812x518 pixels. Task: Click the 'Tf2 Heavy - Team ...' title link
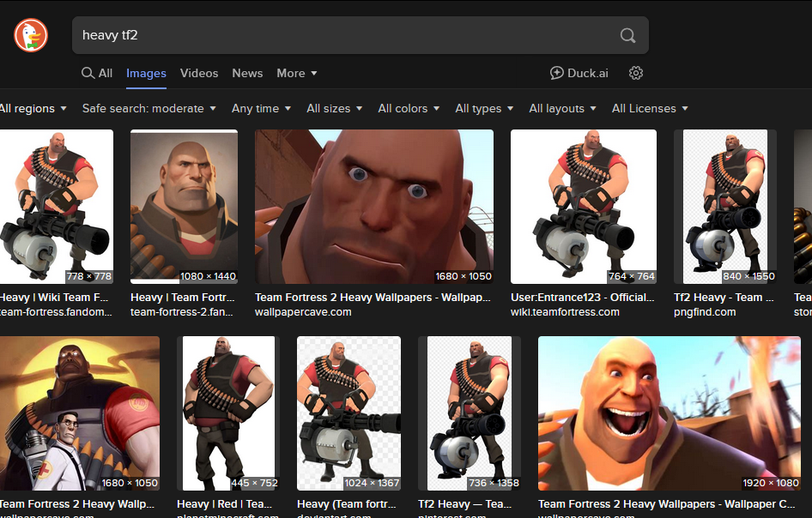click(724, 298)
